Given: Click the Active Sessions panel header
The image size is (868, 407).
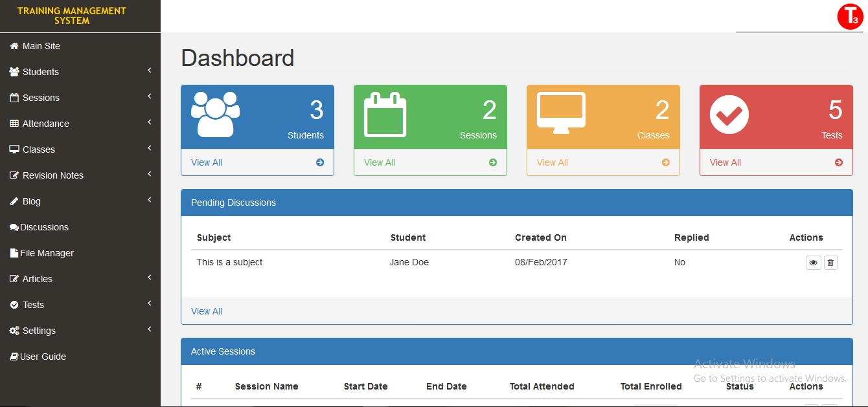Looking at the screenshot, I should tap(517, 351).
